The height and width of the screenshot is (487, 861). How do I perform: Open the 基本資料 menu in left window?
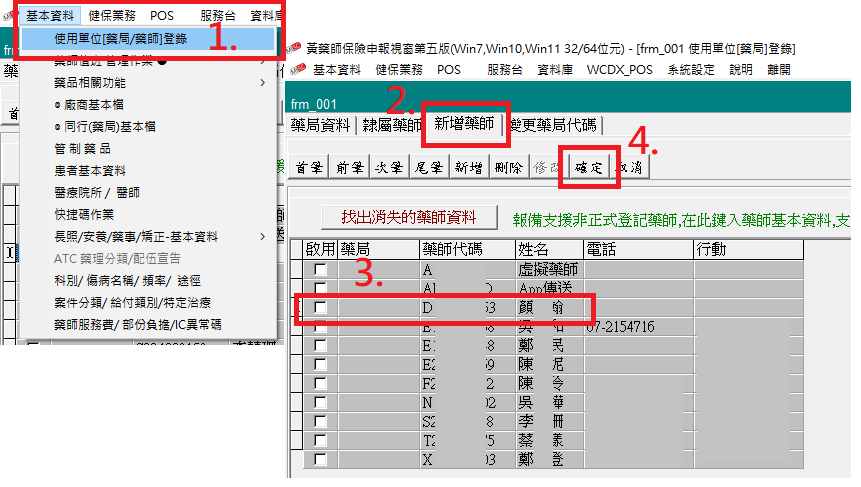click(50, 16)
